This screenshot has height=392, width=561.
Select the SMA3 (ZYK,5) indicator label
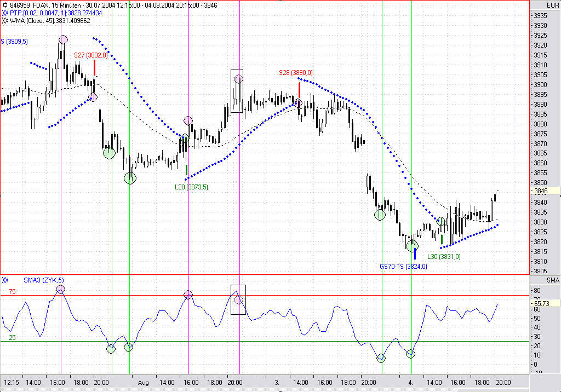pyautogui.click(x=43, y=280)
